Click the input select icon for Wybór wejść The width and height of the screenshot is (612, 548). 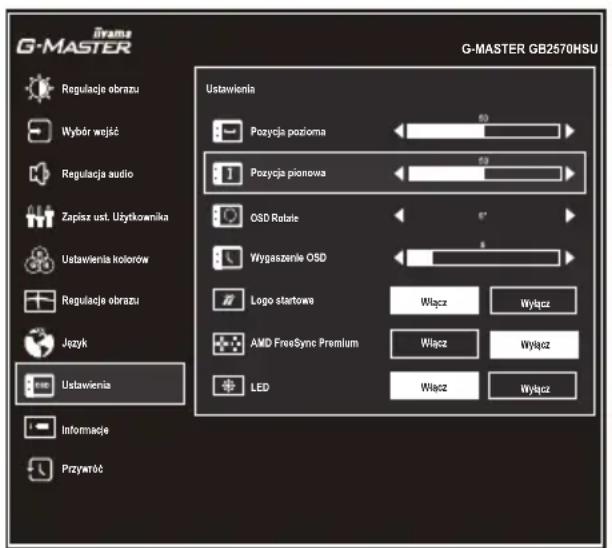[x=39, y=131]
